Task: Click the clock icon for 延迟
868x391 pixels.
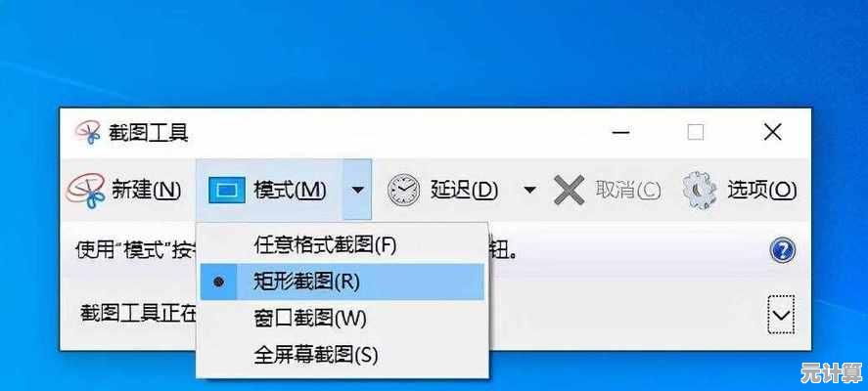Action: [403, 191]
